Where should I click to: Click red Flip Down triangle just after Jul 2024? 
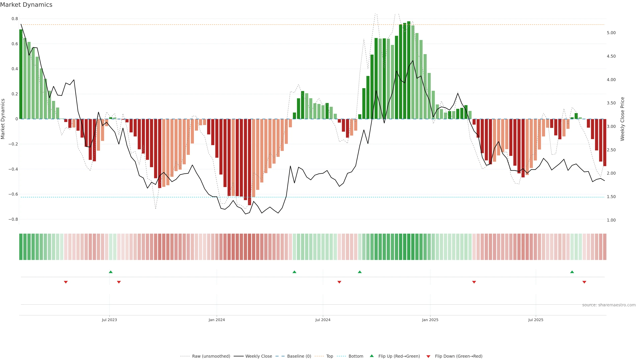coord(339,282)
